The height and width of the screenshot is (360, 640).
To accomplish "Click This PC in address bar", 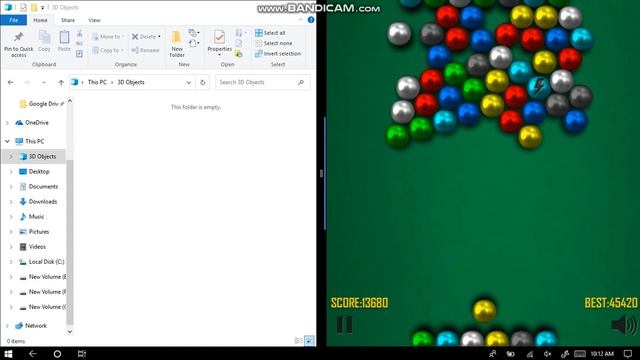I will pyautogui.click(x=97, y=82).
